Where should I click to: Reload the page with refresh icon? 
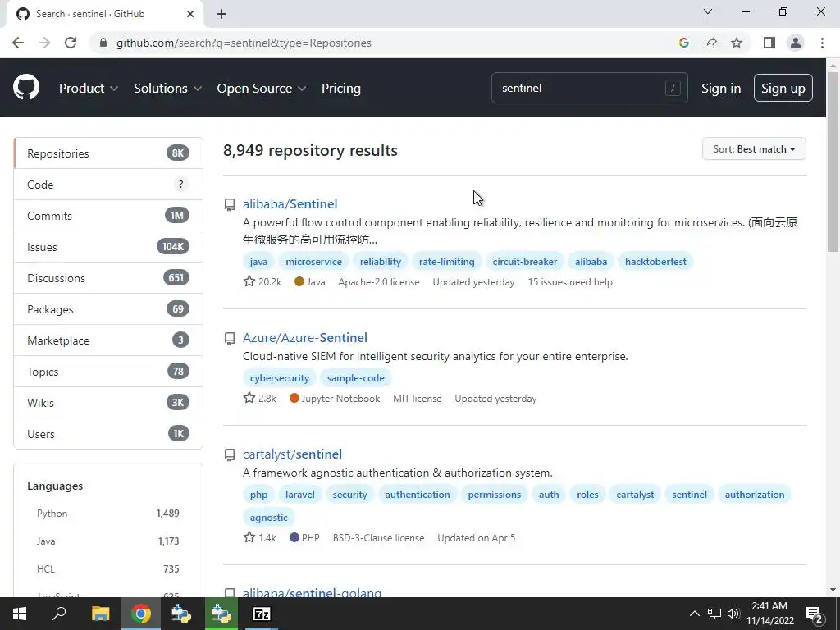71,43
